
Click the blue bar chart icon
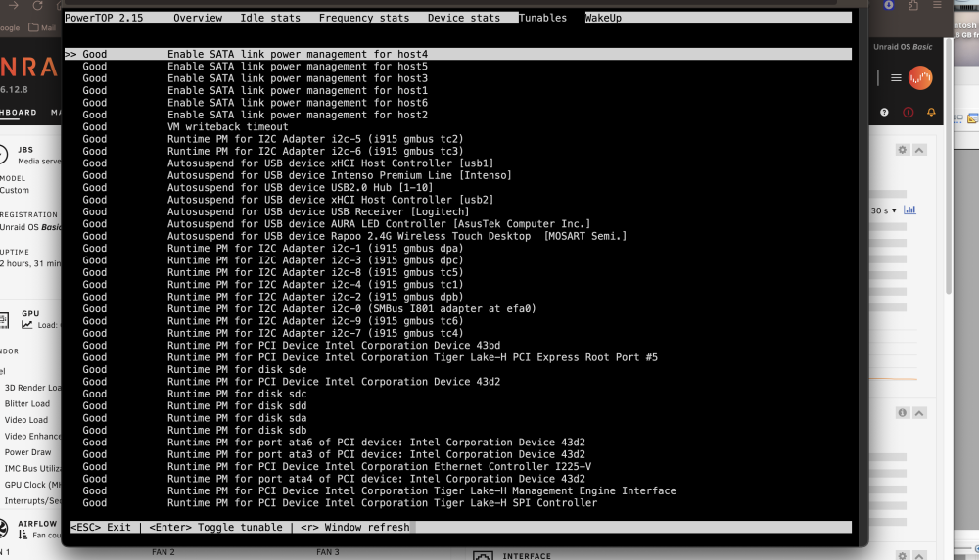pyautogui.click(x=909, y=210)
